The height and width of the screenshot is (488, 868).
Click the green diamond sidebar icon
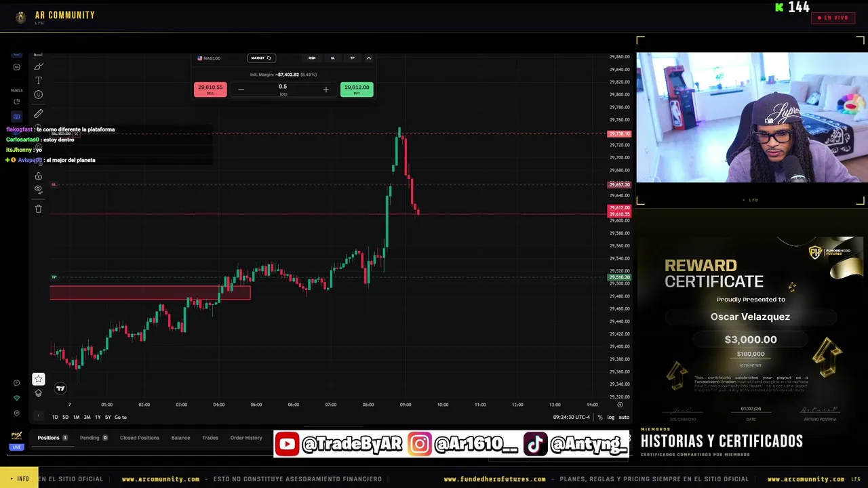pos(17,398)
